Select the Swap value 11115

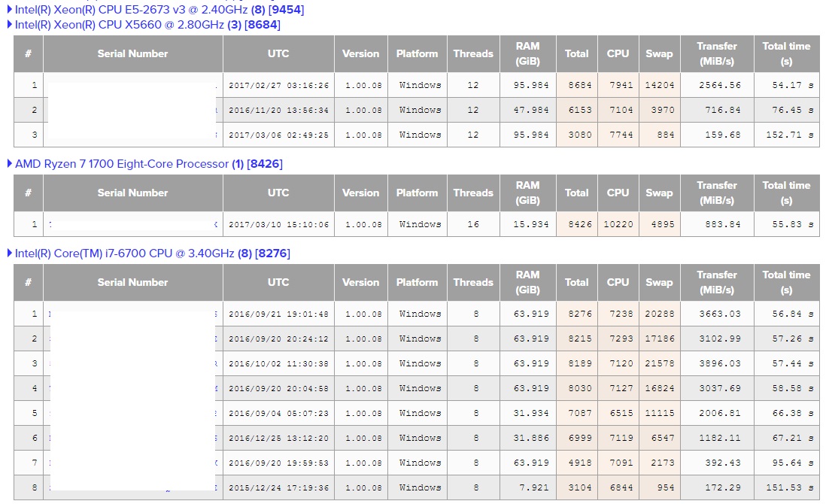(x=659, y=413)
